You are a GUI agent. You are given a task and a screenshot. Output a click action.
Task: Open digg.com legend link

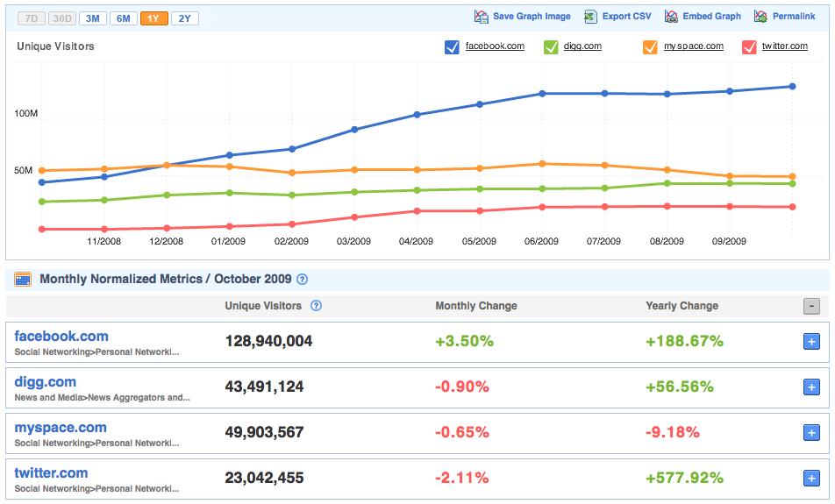point(582,46)
